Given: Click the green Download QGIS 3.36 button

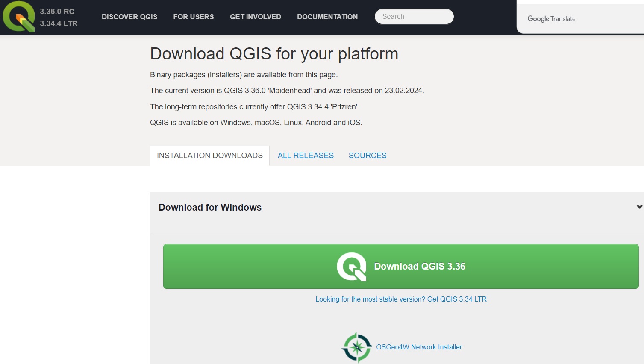Looking at the screenshot, I should (x=401, y=266).
